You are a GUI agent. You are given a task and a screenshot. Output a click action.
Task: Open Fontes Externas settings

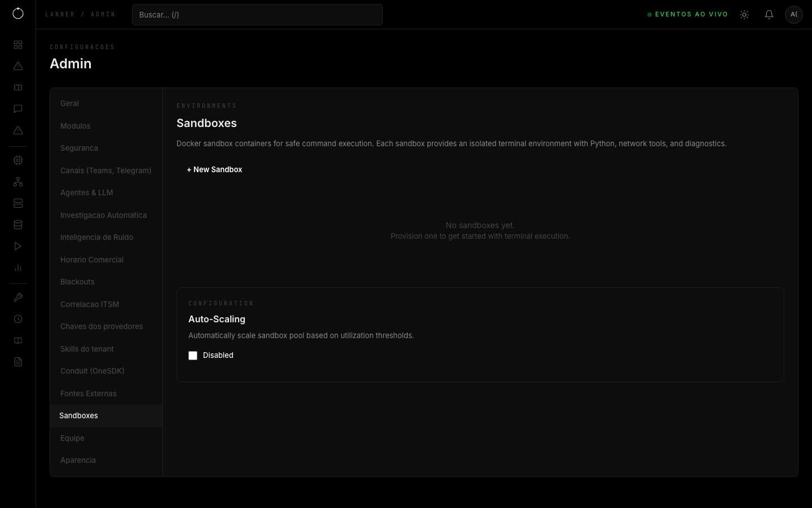[106, 393]
